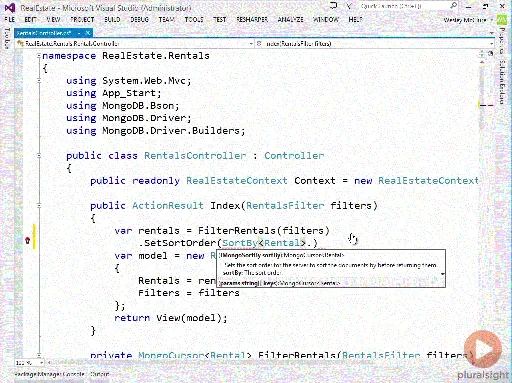Open the VIEW menu
The image size is (512, 383).
[53, 19]
